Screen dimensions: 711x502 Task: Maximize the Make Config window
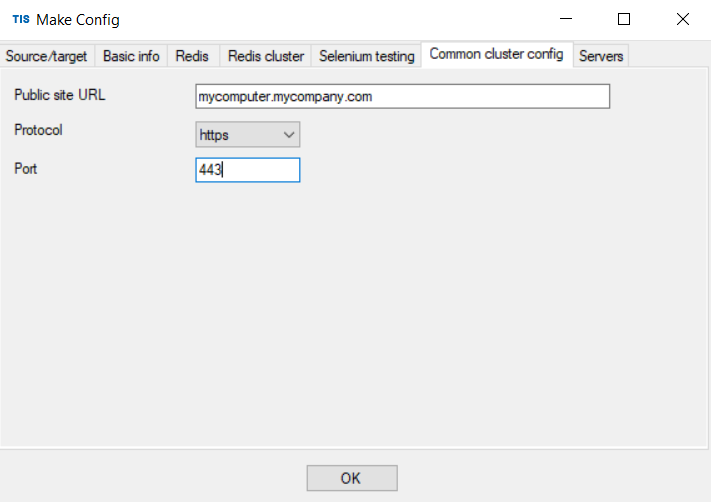624,19
